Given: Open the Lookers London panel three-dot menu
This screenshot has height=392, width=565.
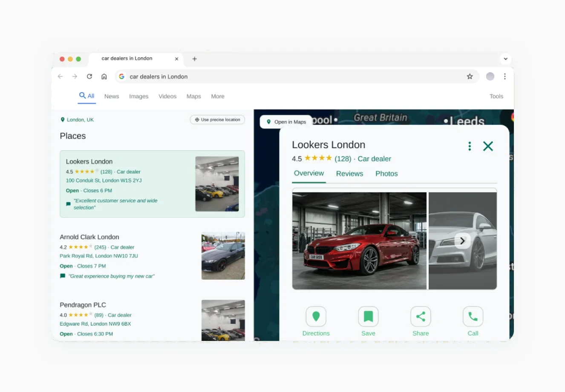Looking at the screenshot, I should [470, 146].
